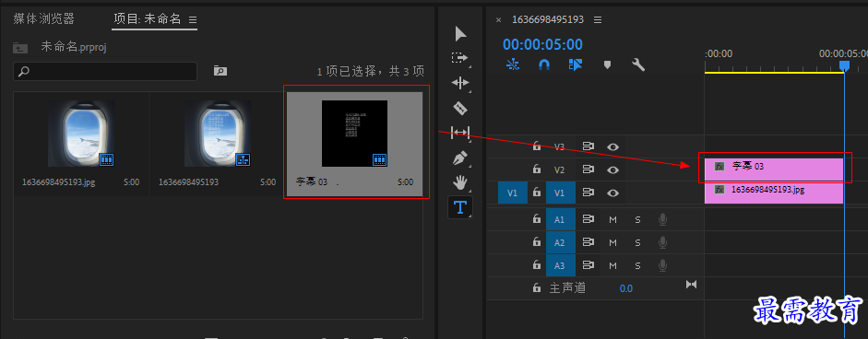Toggle A3 track targeting
The image size is (868, 339).
560,266
